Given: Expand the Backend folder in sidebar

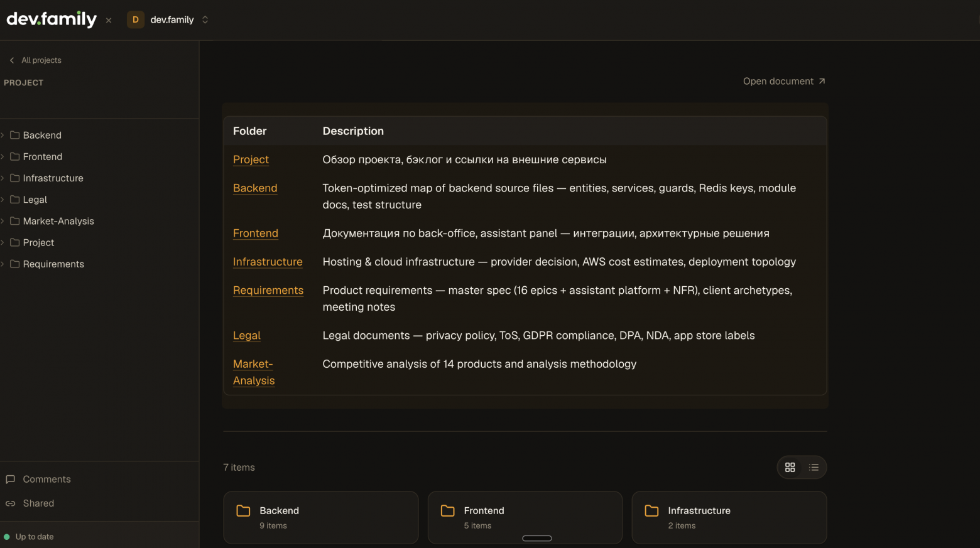Looking at the screenshot, I should 3,136.
